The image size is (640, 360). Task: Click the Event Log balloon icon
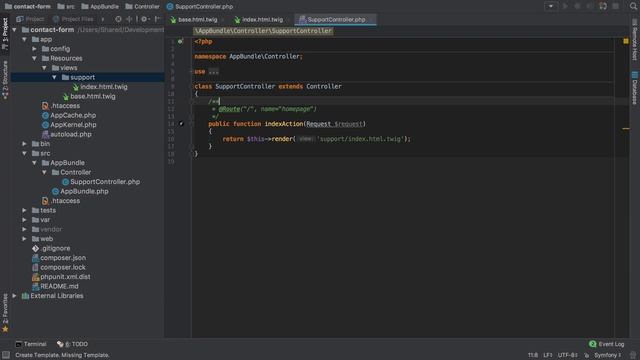[593, 344]
